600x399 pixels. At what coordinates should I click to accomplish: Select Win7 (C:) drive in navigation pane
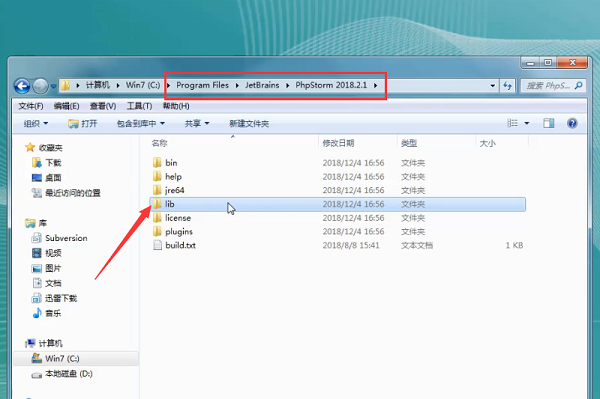pos(76,358)
